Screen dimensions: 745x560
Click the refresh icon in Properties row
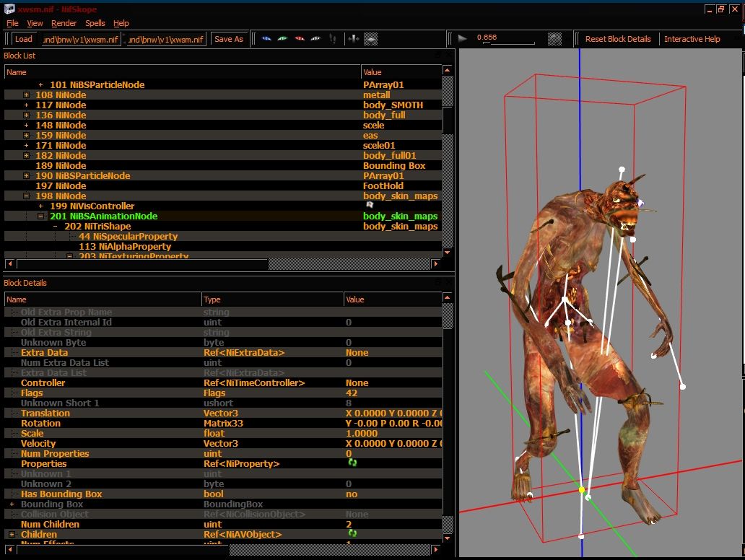pos(352,463)
